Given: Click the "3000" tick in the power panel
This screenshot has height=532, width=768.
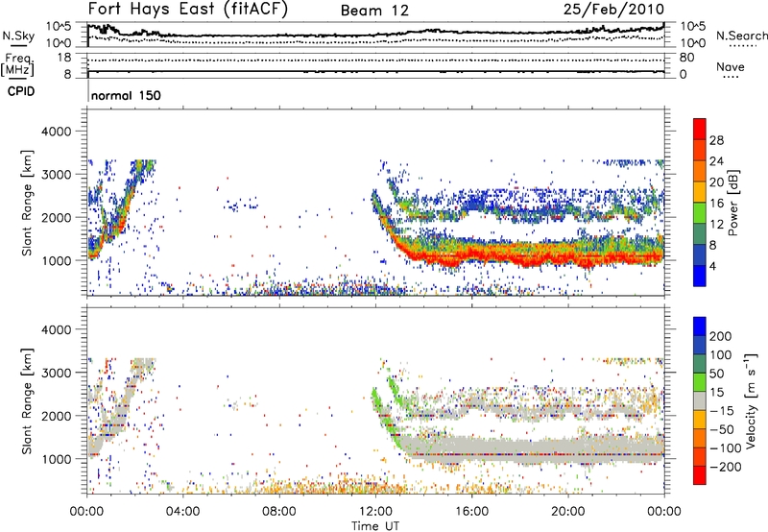Looking at the screenshot, I should [x=57, y=175].
